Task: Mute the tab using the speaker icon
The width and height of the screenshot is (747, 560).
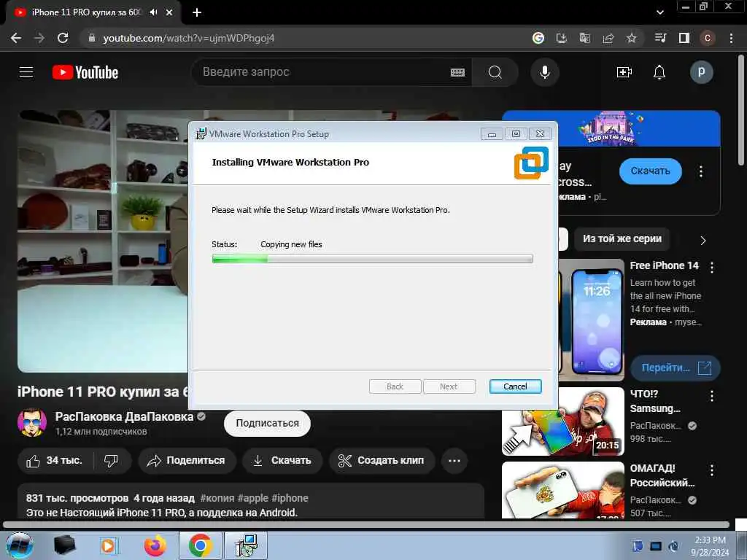Action: click(x=153, y=12)
